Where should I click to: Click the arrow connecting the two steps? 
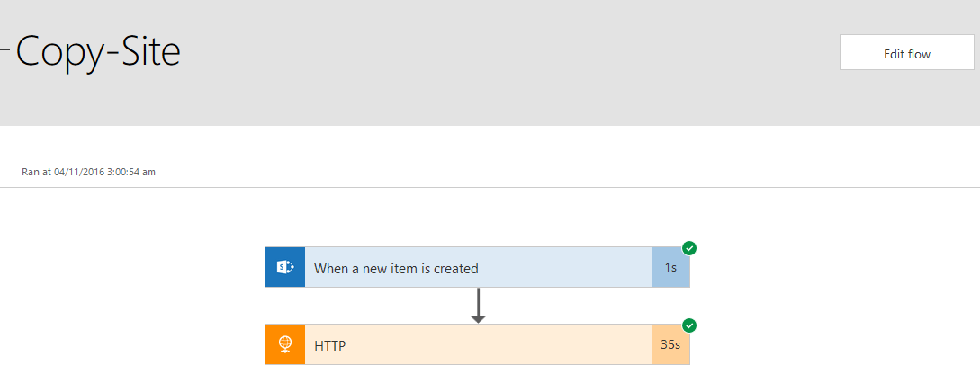478,306
